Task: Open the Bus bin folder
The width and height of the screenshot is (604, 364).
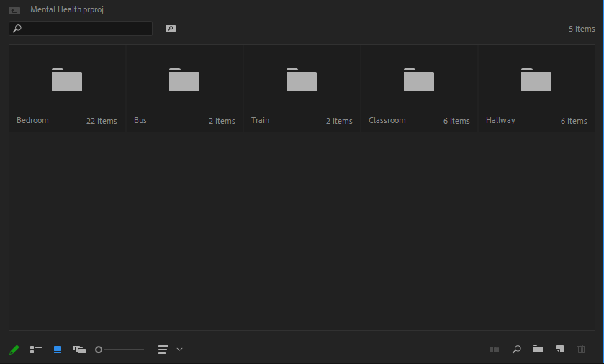Action: coord(184,80)
